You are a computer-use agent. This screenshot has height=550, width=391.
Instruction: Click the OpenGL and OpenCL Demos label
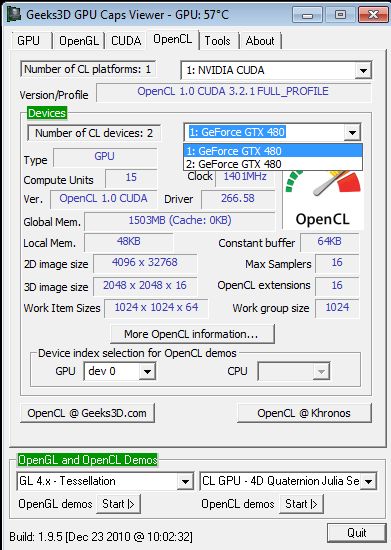point(88,460)
